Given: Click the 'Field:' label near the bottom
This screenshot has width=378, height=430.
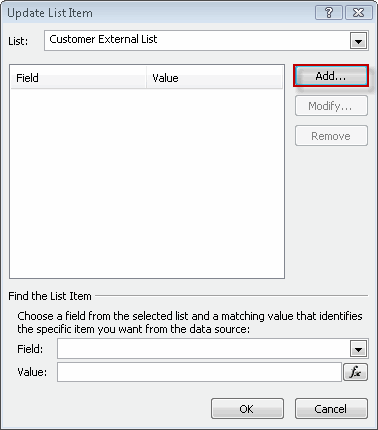Looking at the screenshot, I should coord(30,349).
